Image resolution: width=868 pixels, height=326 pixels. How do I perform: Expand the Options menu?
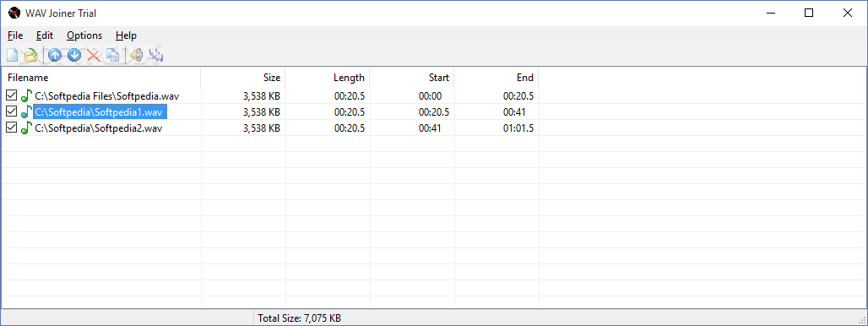pos(84,35)
